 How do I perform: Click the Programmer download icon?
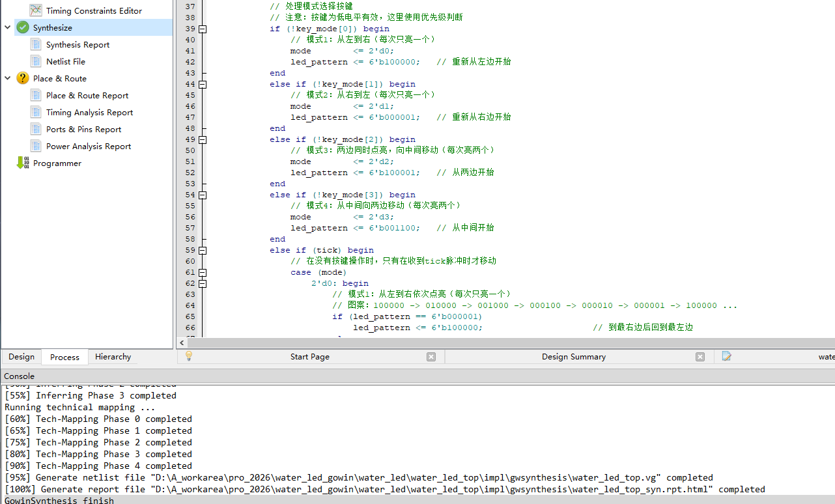coord(23,163)
